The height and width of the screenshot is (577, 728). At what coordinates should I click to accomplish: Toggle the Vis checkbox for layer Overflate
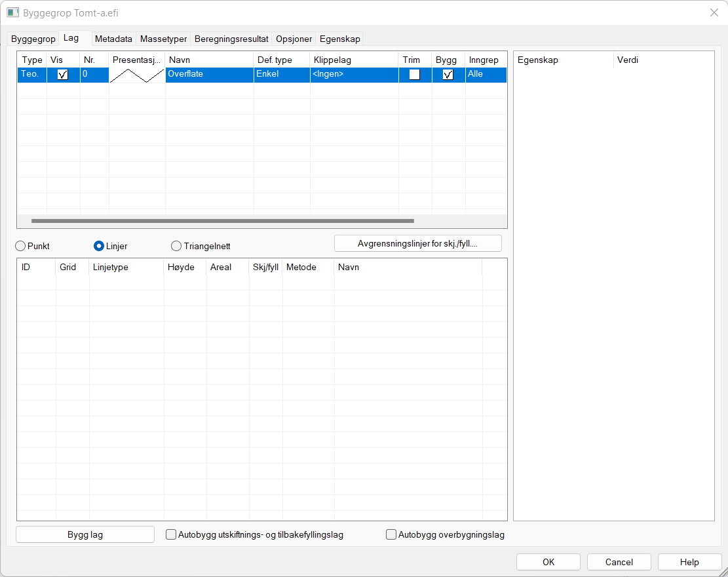point(63,75)
